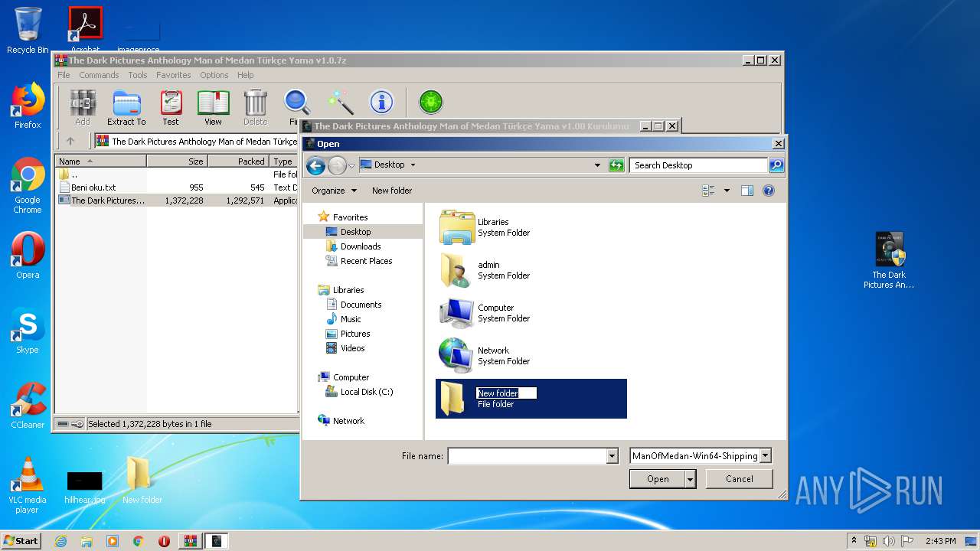980x551 pixels.
Task: Click the Skype desktop shortcut
Action: pos(28,331)
